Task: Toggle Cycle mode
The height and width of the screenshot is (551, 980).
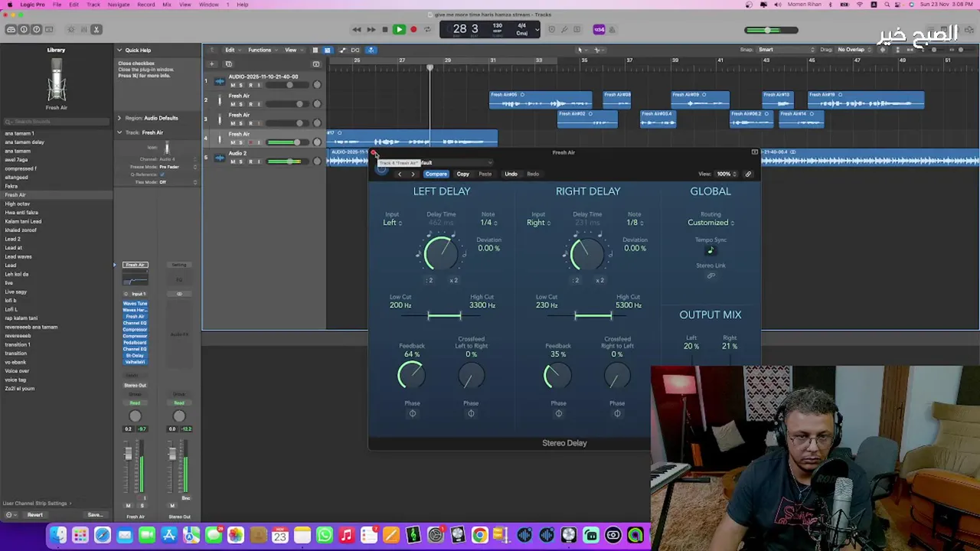Action: [x=427, y=29]
